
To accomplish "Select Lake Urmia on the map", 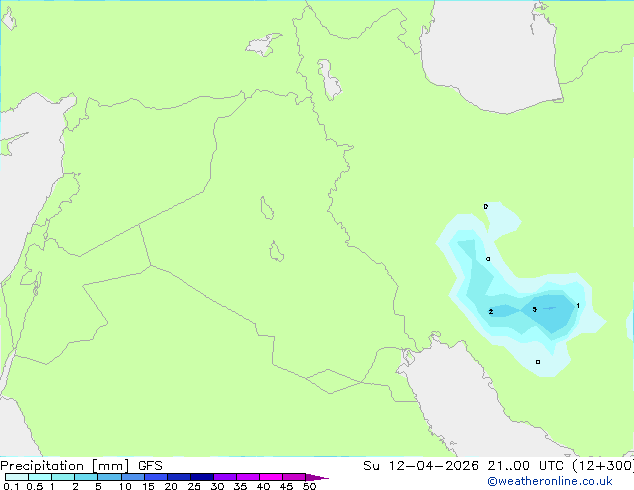I will coord(329,79).
